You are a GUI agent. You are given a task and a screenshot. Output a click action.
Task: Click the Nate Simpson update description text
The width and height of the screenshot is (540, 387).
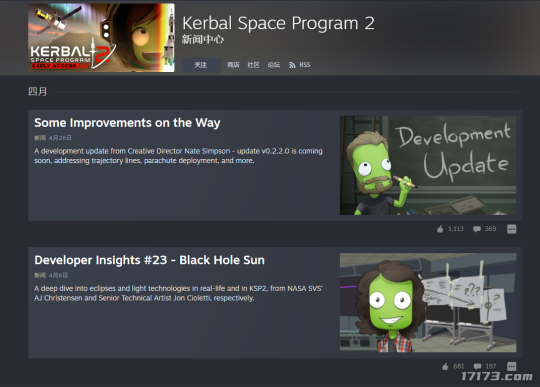[178, 156]
